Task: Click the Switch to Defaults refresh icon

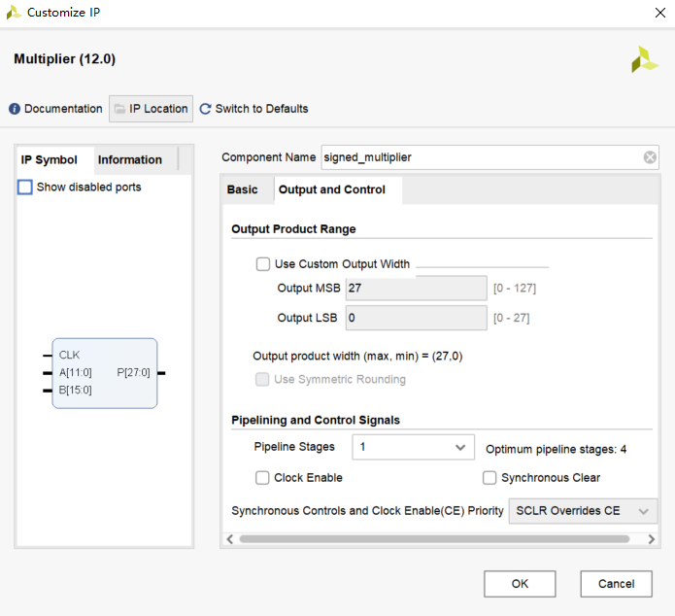Action: (x=205, y=109)
